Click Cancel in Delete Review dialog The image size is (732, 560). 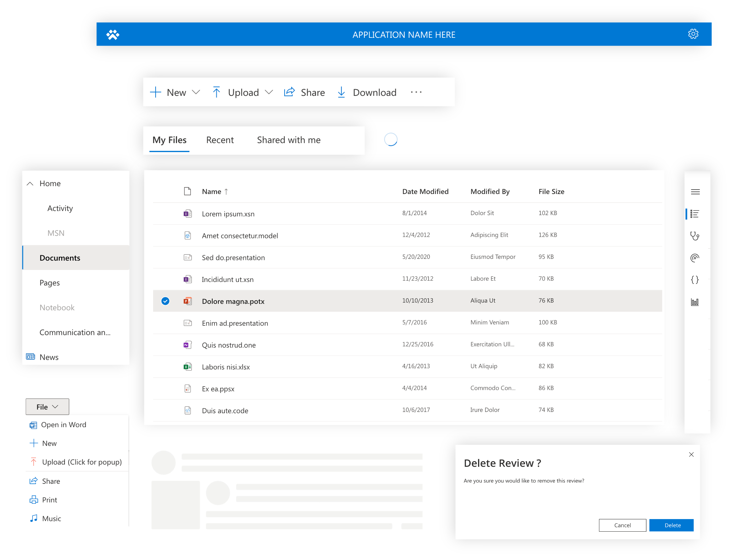(x=623, y=525)
